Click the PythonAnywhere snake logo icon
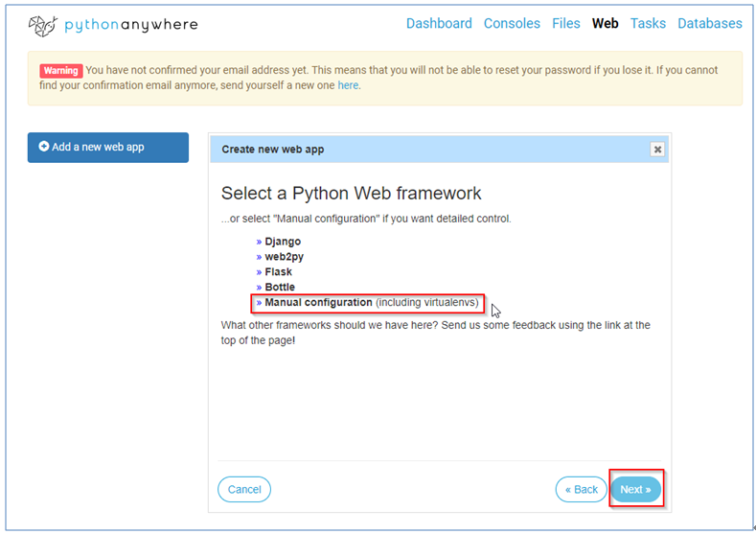This screenshot has width=756, height=534. click(43, 25)
